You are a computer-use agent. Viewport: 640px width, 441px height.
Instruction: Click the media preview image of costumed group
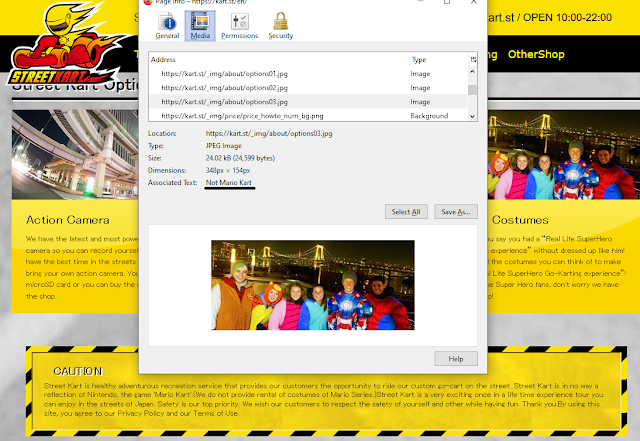[x=313, y=285]
